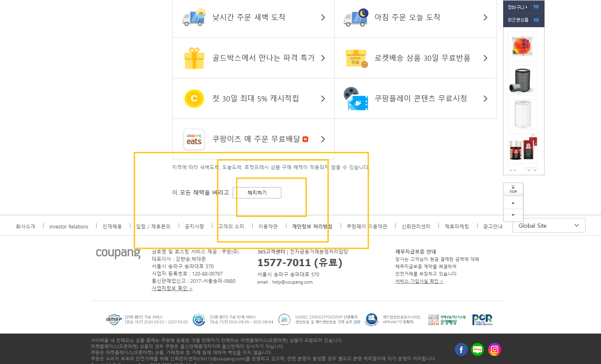Image resolution: width=601 pixels, height=364 pixels.
Task: Click the free return box icon
Action: (356, 58)
